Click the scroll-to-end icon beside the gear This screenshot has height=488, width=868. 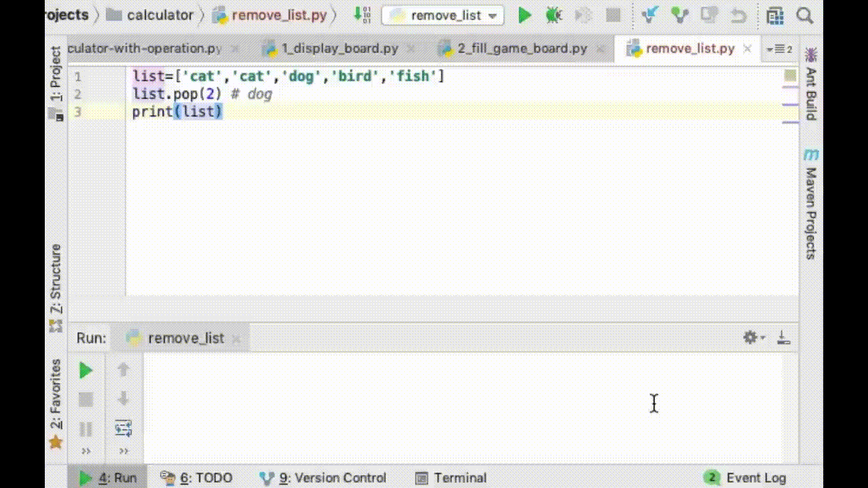[x=784, y=337]
